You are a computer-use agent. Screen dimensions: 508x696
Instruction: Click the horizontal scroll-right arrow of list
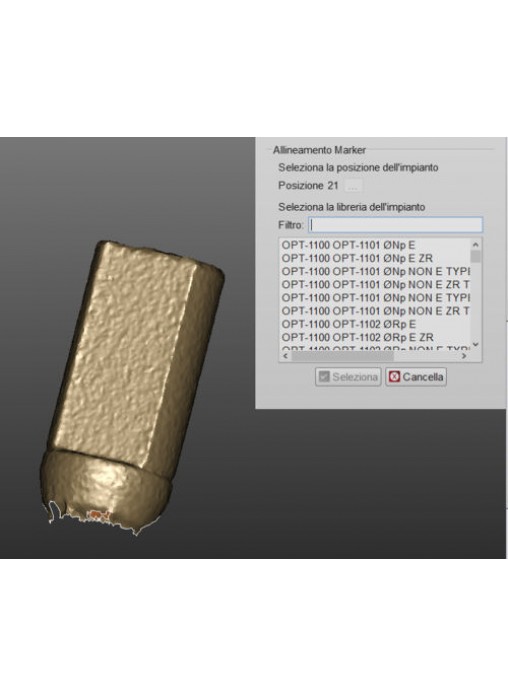pyautogui.click(x=464, y=356)
